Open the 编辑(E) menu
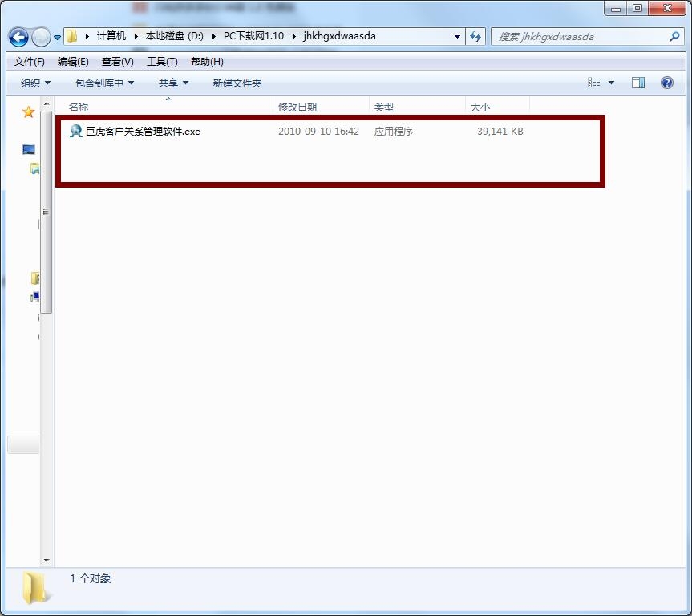Screen dimensions: 692x616 pos(73,62)
